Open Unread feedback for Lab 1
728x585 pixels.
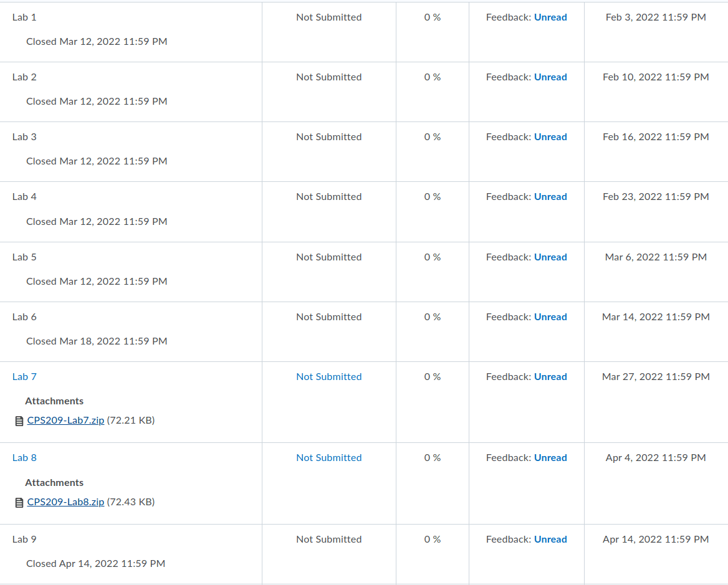(x=550, y=17)
